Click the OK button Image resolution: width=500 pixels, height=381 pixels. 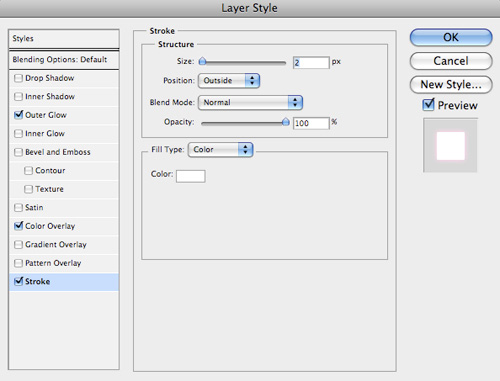click(x=451, y=37)
